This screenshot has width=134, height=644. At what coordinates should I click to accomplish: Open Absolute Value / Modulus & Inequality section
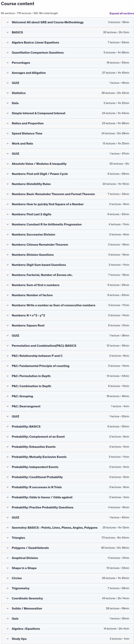(67, 164)
